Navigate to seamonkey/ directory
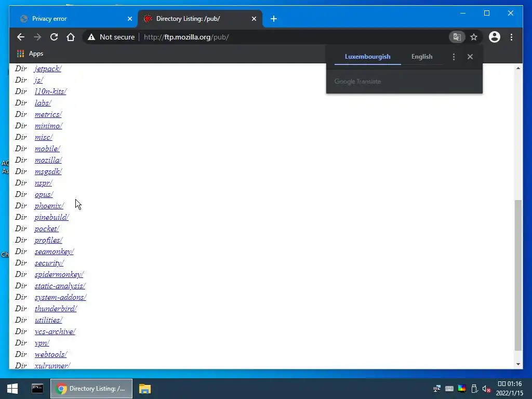This screenshot has height=399, width=532. pyautogui.click(x=54, y=251)
